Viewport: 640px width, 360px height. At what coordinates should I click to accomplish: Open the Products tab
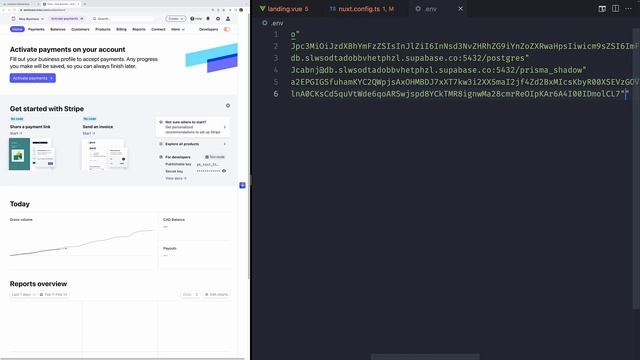click(x=102, y=29)
